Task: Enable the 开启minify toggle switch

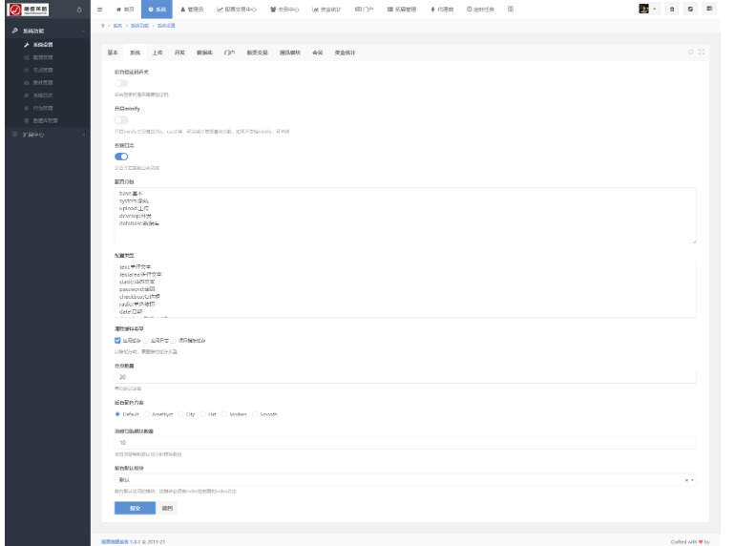Action: [121, 120]
